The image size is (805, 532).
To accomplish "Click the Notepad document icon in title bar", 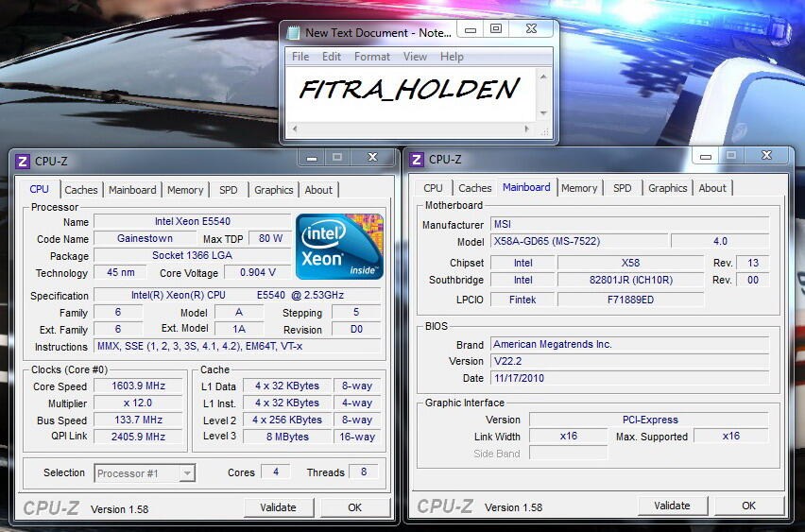I will click(x=293, y=33).
